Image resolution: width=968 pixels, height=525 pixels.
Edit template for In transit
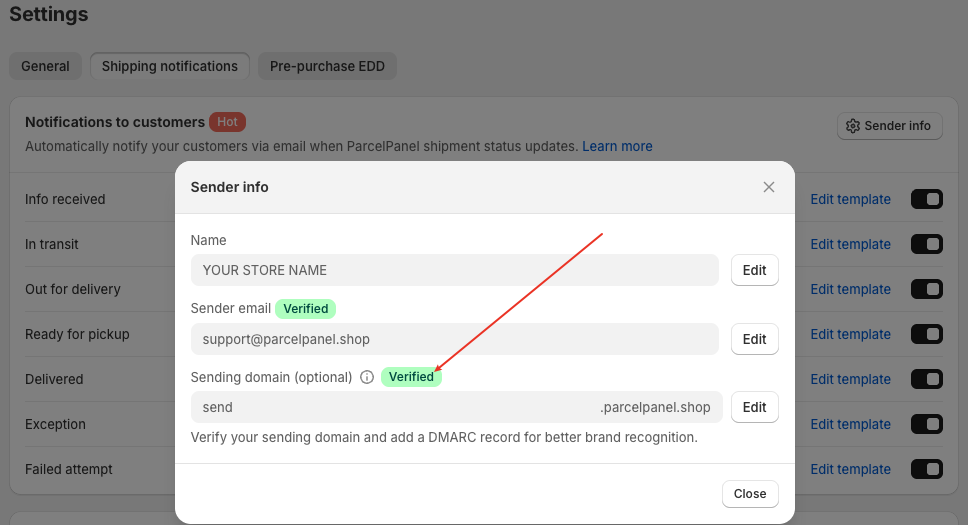pos(851,245)
